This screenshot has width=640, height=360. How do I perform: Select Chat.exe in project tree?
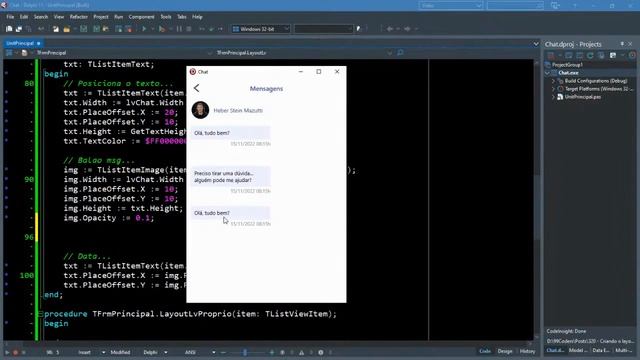click(568, 73)
